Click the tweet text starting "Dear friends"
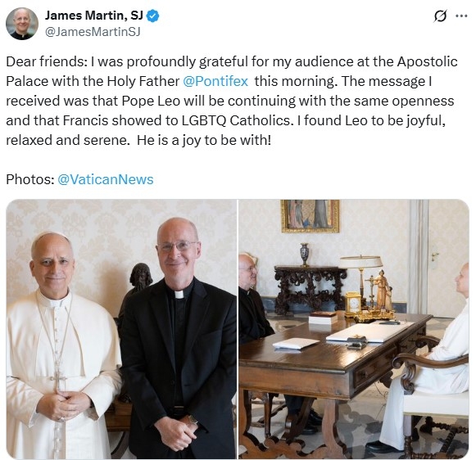Viewport: 476px width, 460px height. [232, 101]
